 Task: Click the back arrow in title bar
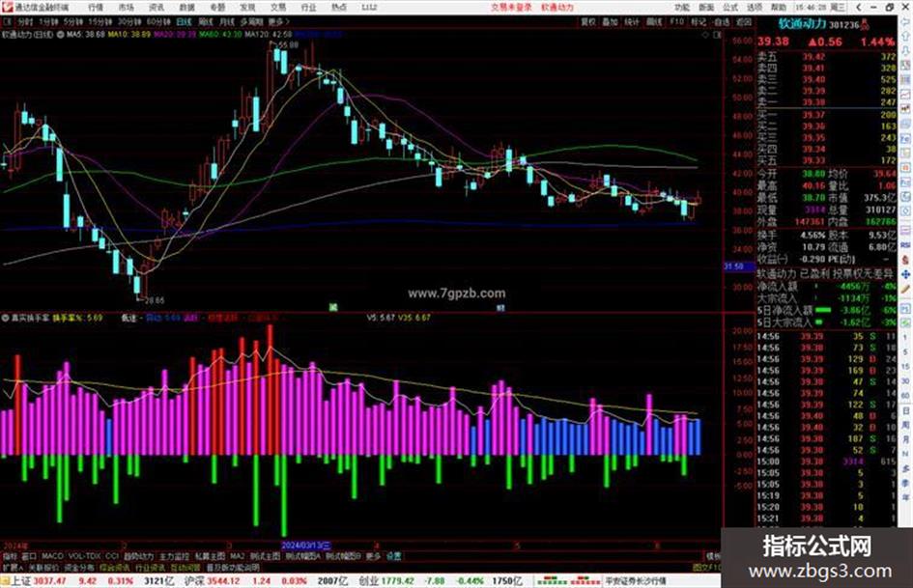[x=859, y=7]
